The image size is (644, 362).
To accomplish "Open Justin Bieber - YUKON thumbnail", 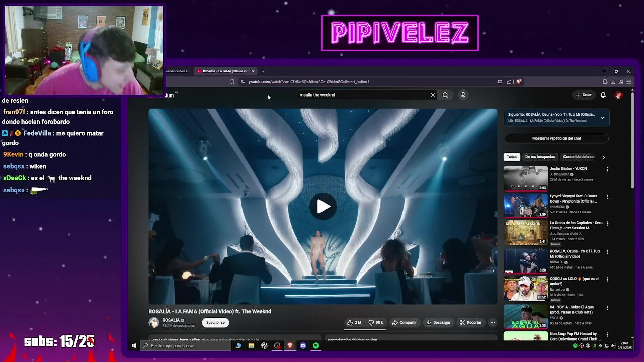I will [x=526, y=178].
